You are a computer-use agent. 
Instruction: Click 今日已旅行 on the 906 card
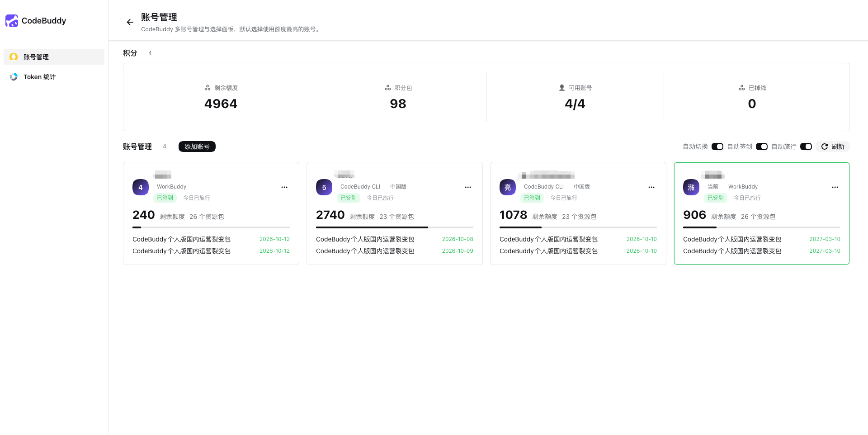tap(747, 198)
